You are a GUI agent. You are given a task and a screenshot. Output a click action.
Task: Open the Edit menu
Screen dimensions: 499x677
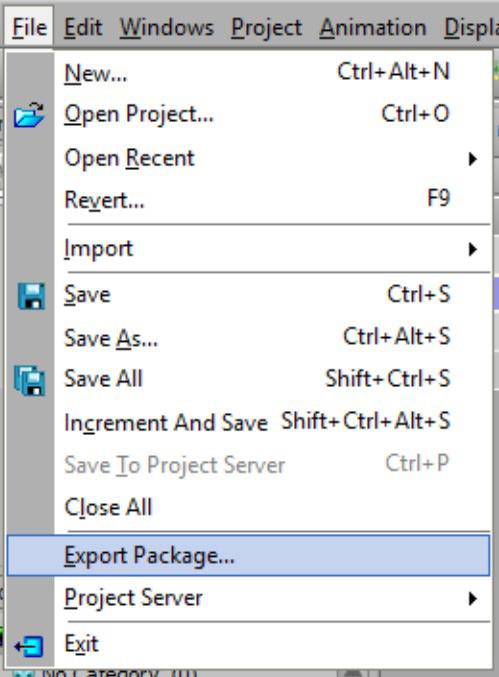[83, 28]
